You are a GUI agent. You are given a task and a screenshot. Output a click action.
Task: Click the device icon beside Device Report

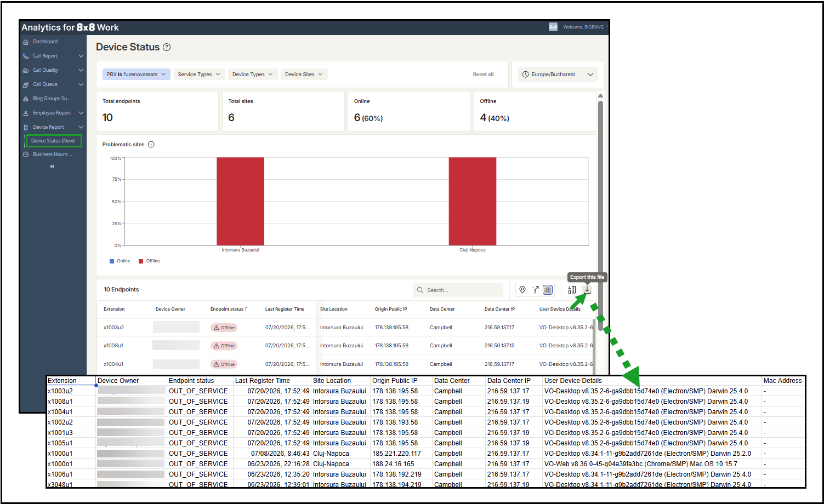(x=26, y=127)
